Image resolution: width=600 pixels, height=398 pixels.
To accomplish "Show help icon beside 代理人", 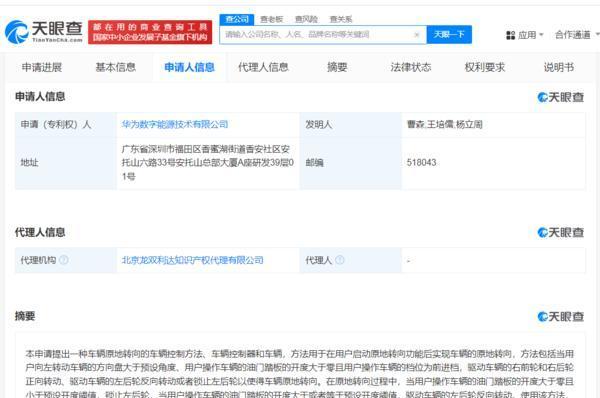I will click(x=340, y=260).
